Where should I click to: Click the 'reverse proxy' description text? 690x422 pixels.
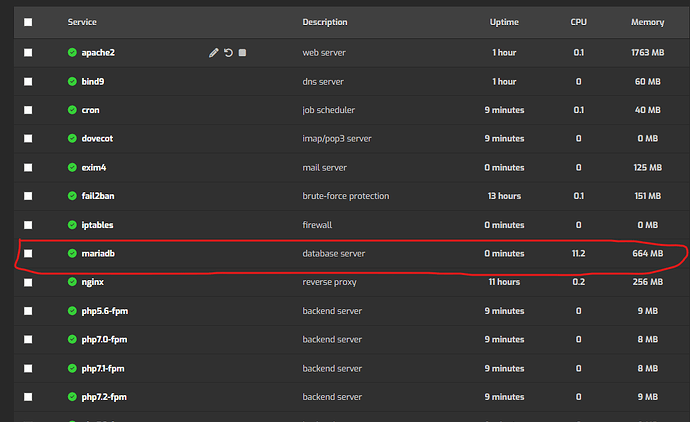[330, 282]
